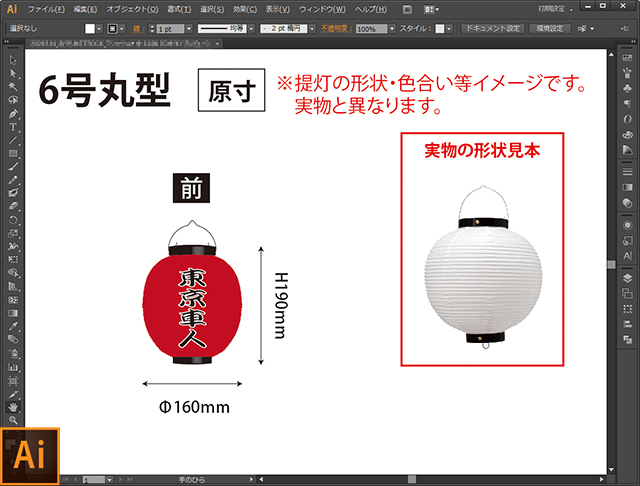Open the Pathfinder panel icon
640x486 pixels.
point(627,340)
